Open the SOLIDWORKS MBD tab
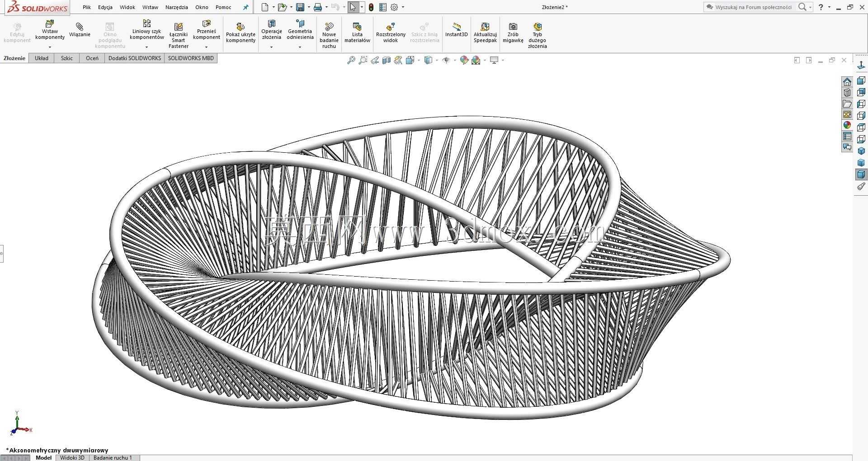The image size is (868, 461). click(191, 58)
